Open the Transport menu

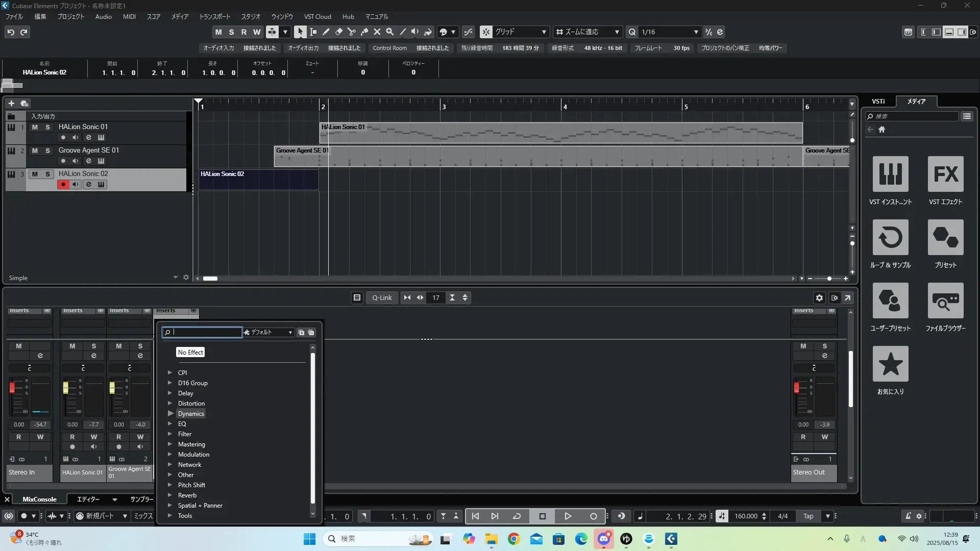pyautogui.click(x=214, y=17)
